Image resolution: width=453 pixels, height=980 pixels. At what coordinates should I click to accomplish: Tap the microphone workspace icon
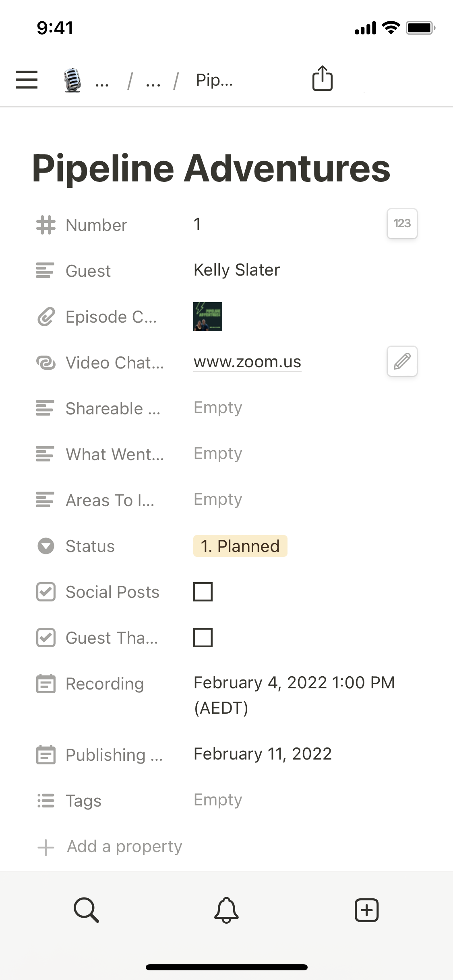point(72,80)
